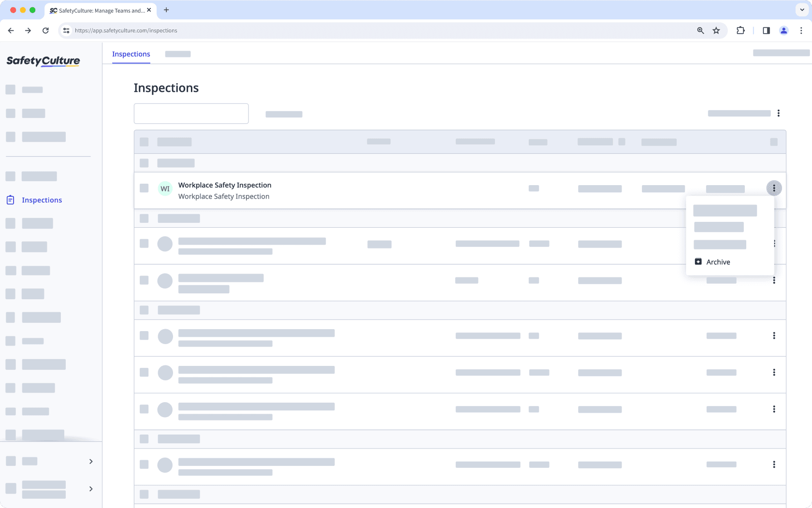Screen dimensions: 812x508
Task: Open Inspections link in the sidebar
Action: tap(42, 200)
